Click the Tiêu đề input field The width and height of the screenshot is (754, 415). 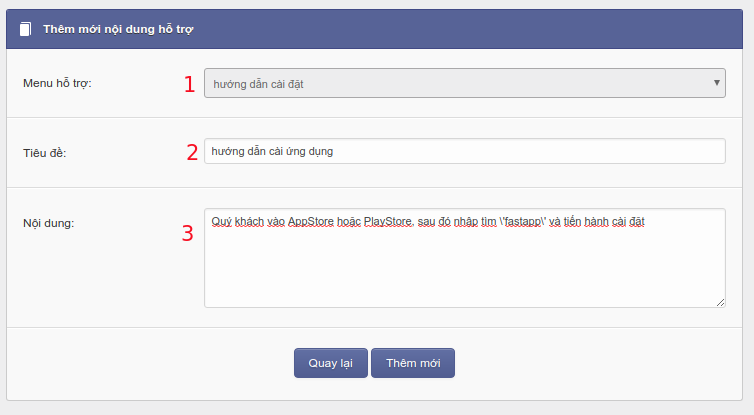point(465,151)
